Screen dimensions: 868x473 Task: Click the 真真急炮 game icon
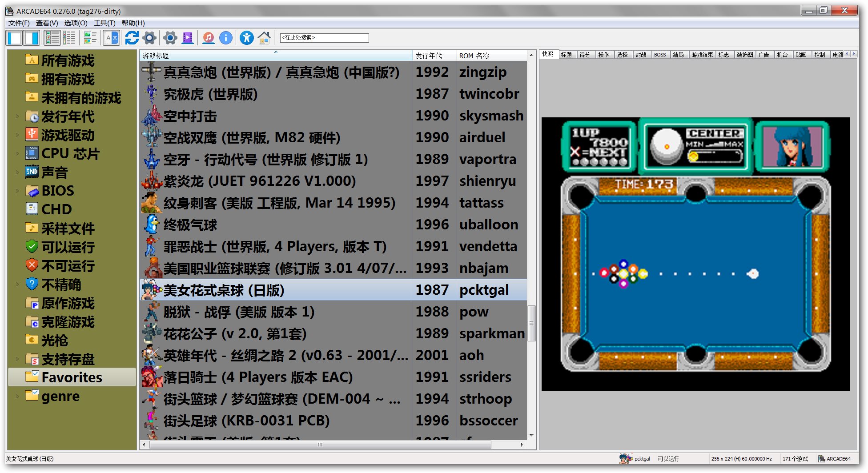pyautogui.click(x=151, y=72)
